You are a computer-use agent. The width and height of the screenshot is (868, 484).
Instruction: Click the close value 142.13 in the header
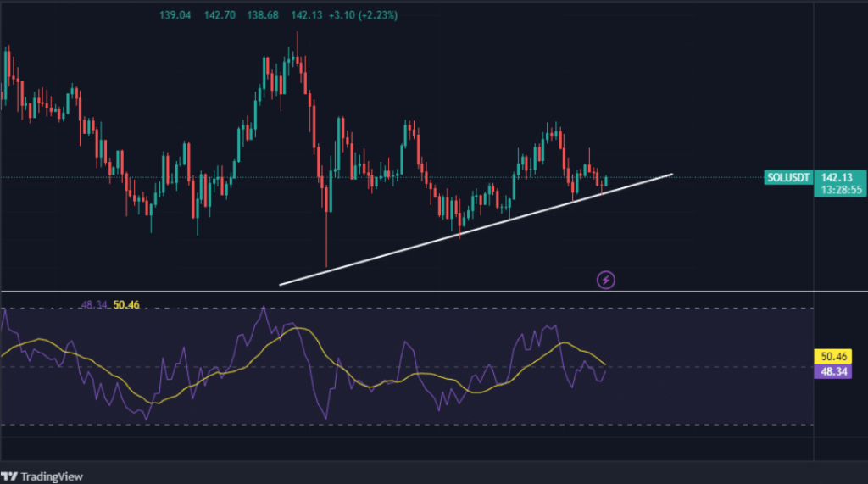point(307,15)
